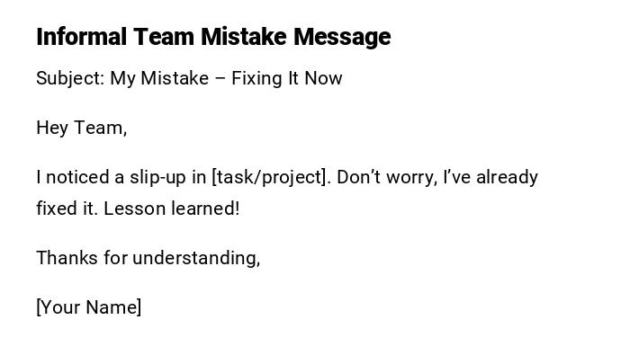Click the "[Your Name]" placeholder

[x=88, y=307]
